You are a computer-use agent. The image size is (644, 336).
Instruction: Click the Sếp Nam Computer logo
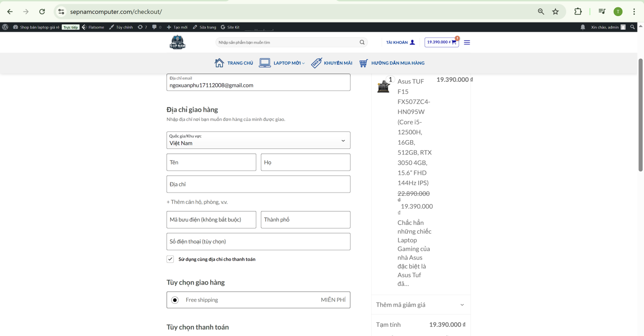pyautogui.click(x=177, y=42)
